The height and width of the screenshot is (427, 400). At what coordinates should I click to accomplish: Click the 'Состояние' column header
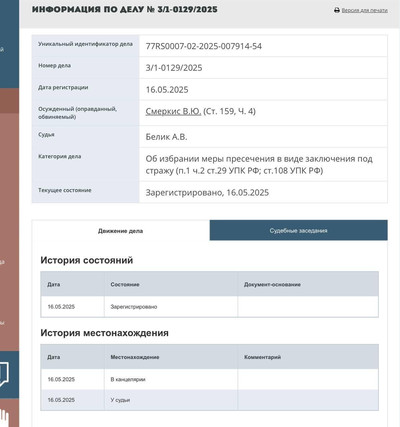[125, 284]
